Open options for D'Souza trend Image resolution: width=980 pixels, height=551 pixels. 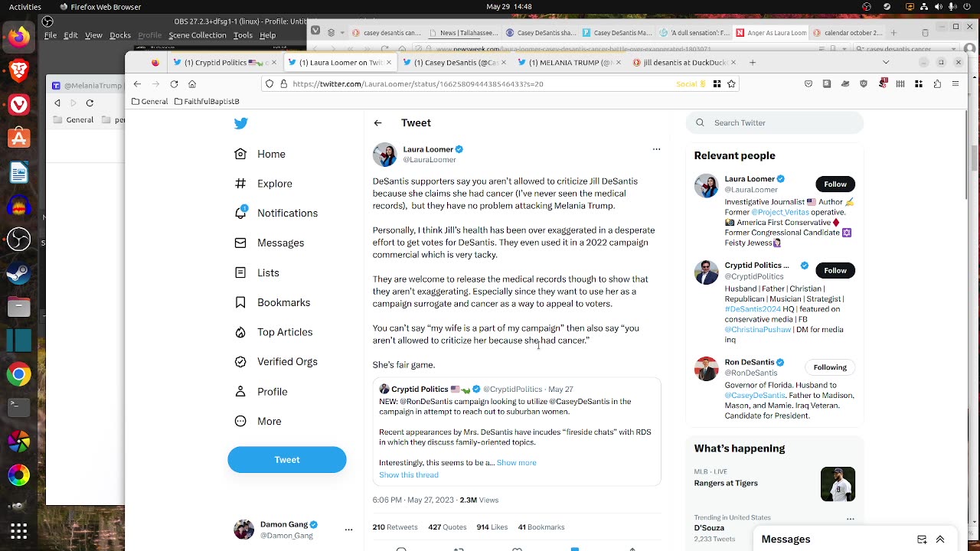850,519
